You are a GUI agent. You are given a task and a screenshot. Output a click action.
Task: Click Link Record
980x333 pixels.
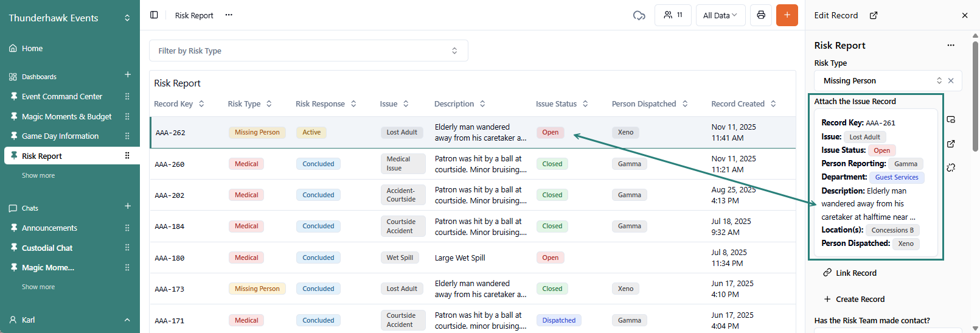855,273
